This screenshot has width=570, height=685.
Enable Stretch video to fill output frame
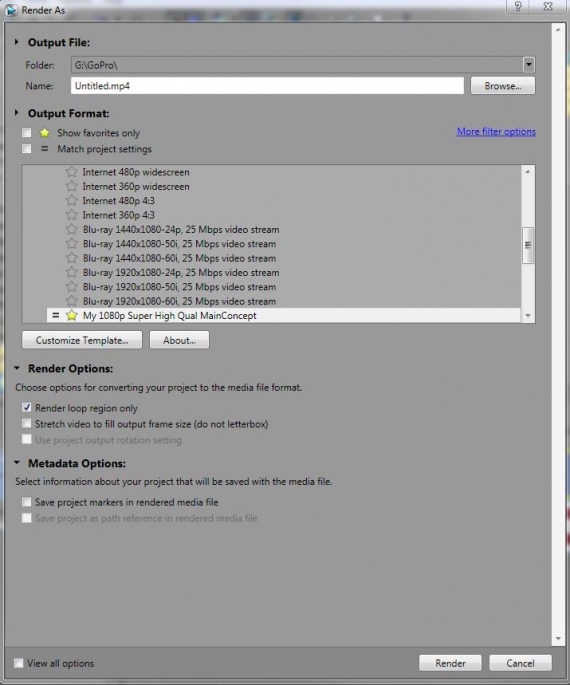pos(27,423)
